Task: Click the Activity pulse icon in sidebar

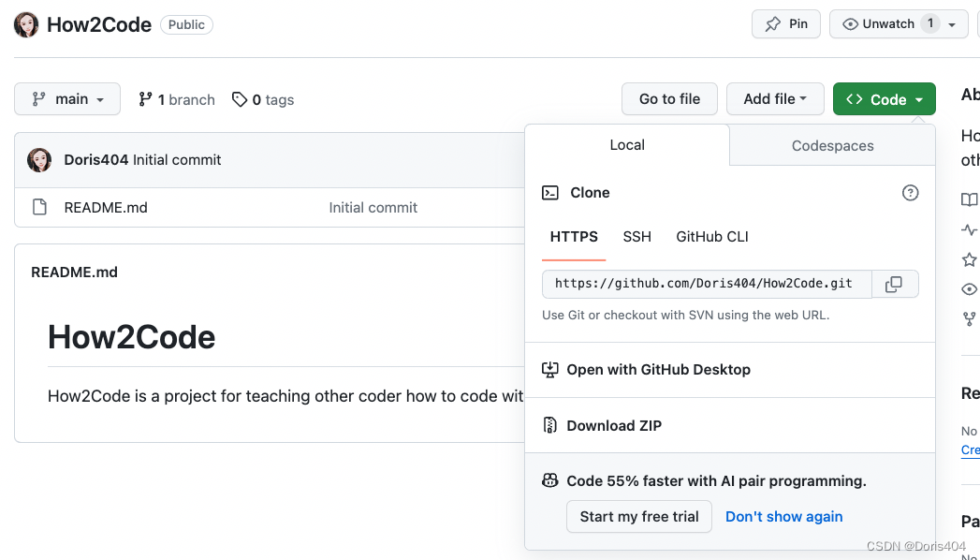Action: click(x=969, y=229)
